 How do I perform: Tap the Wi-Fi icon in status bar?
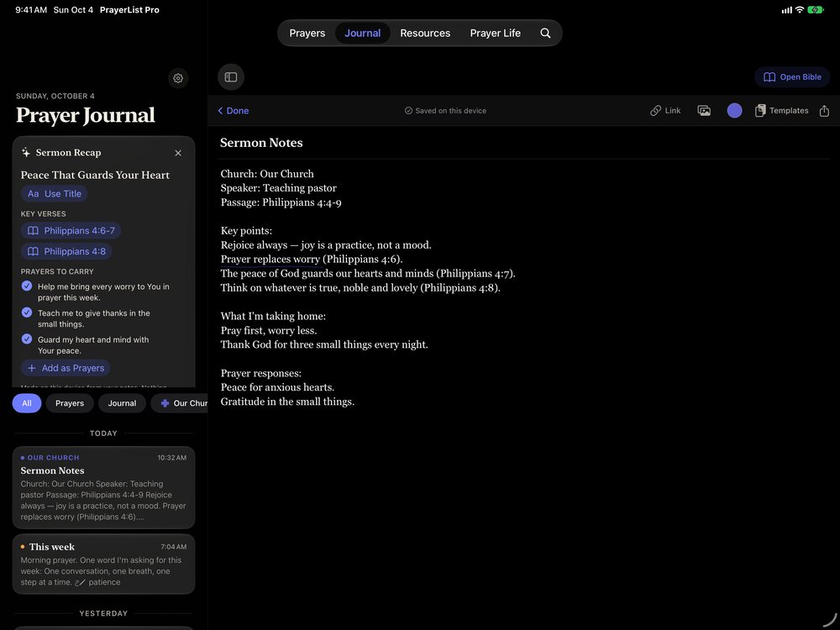point(800,9)
